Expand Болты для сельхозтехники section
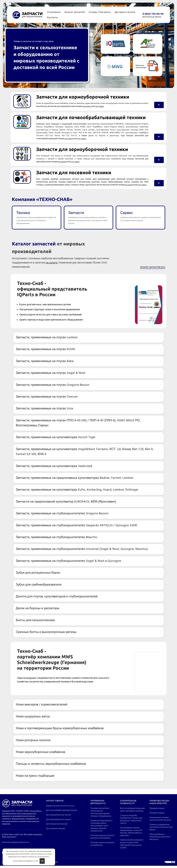Image resolution: width=177 pixels, height=868 pixels. click(x=88, y=620)
